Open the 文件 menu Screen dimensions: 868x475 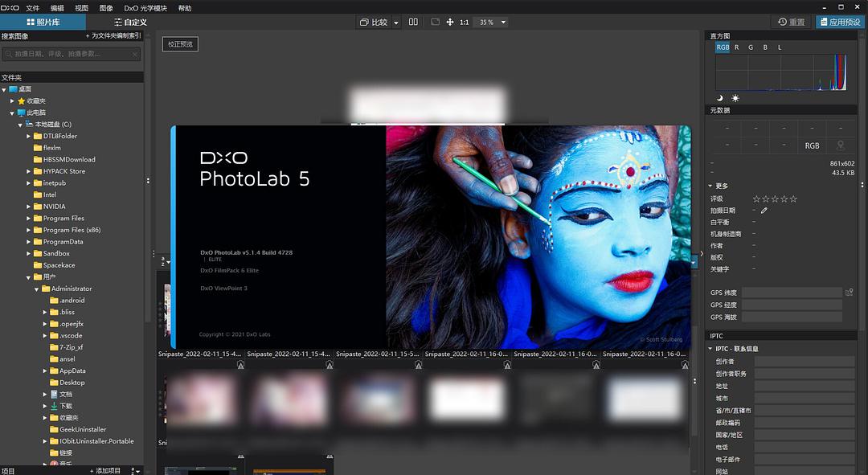point(33,8)
